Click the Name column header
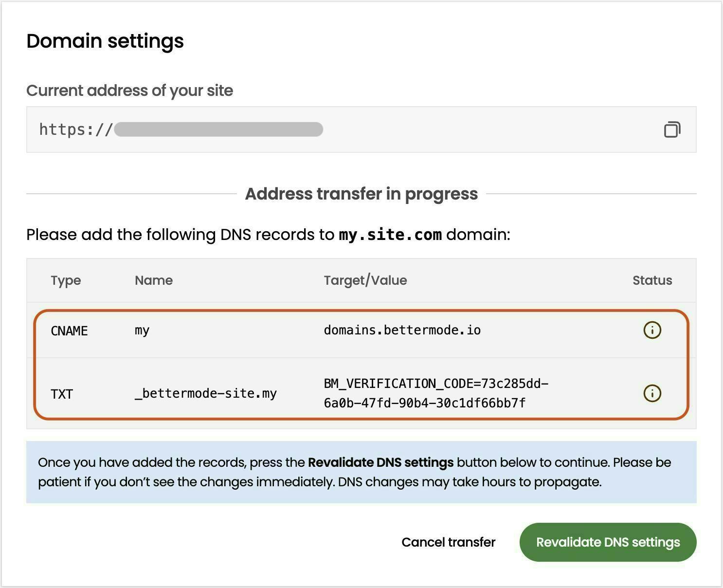Viewport: 723px width, 588px height. tap(154, 280)
